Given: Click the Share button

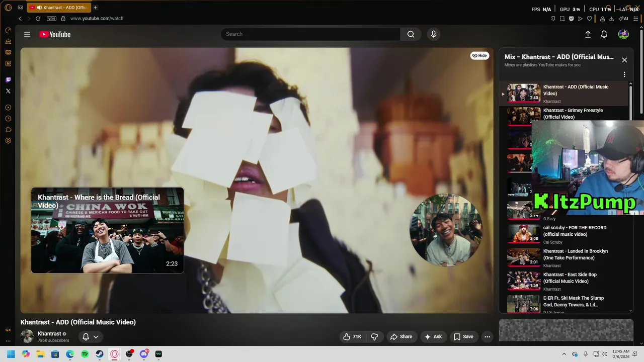Looking at the screenshot, I should 401,337.
